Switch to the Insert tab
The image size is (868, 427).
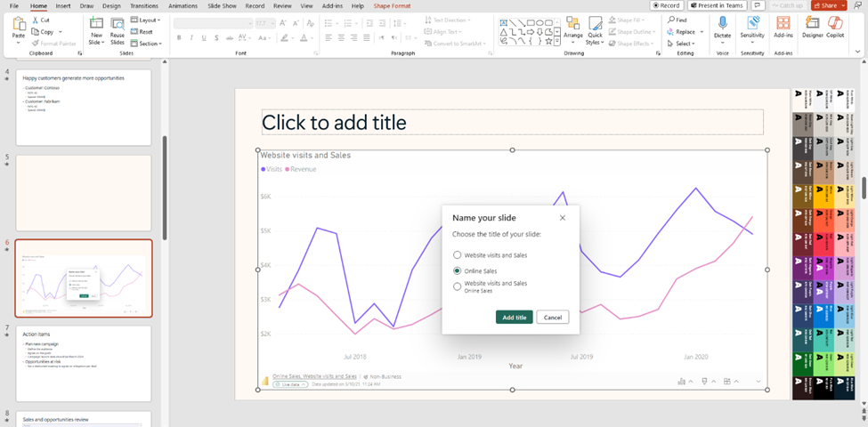click(x=62, y=5)
